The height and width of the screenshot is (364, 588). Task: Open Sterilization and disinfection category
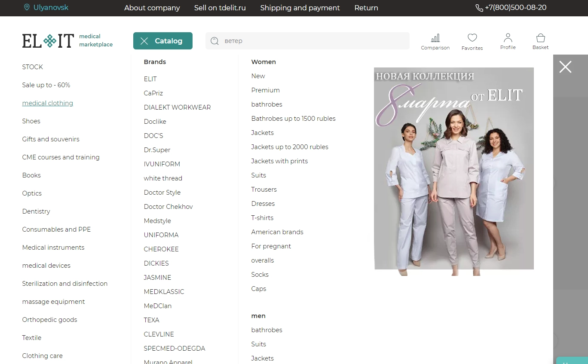65,284
